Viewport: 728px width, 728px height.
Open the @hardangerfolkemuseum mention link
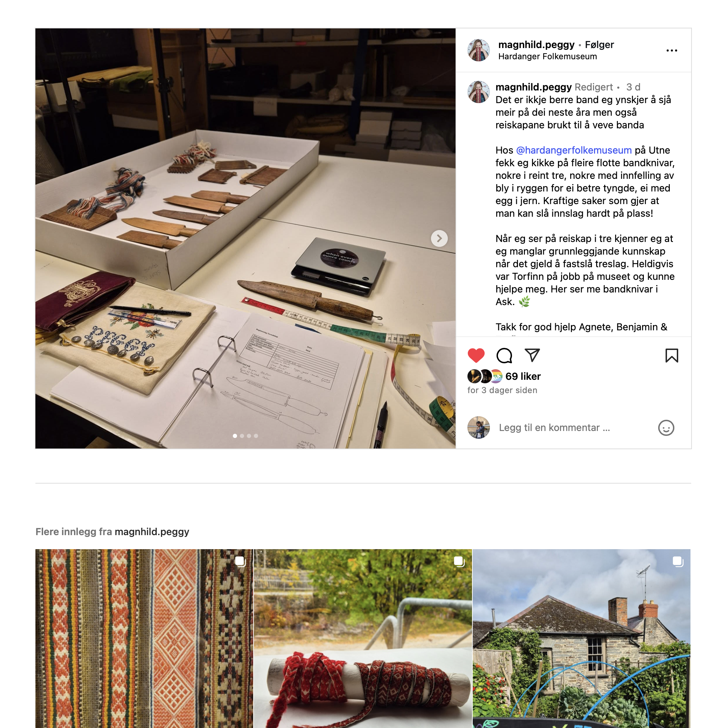(x=573, y=150)
